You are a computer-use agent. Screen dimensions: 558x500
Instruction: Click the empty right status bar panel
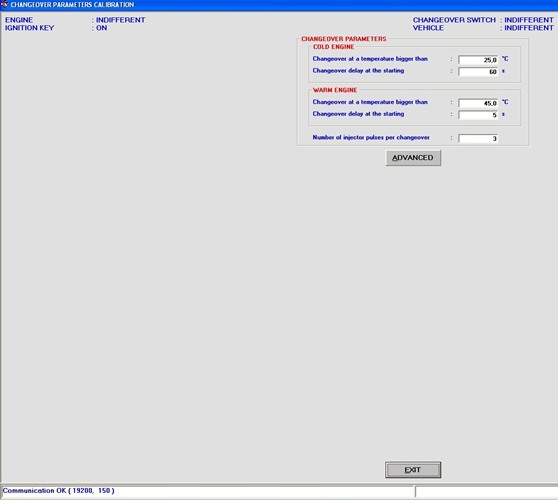(486, 491)
